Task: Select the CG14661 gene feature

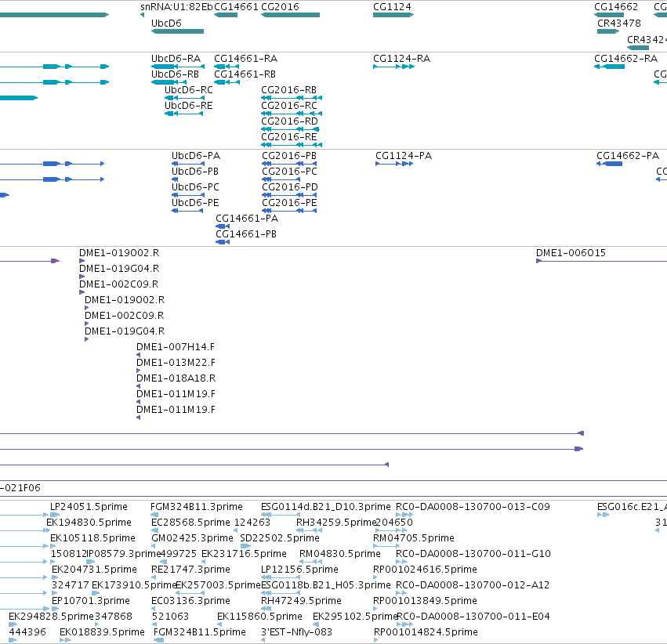Action: (226, 15)
